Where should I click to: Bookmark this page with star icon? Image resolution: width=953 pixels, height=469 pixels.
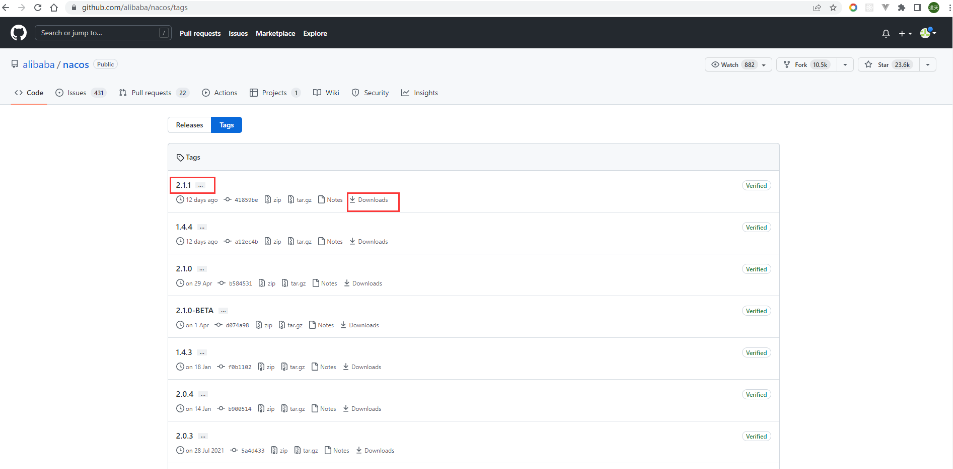tap(833, 8)
